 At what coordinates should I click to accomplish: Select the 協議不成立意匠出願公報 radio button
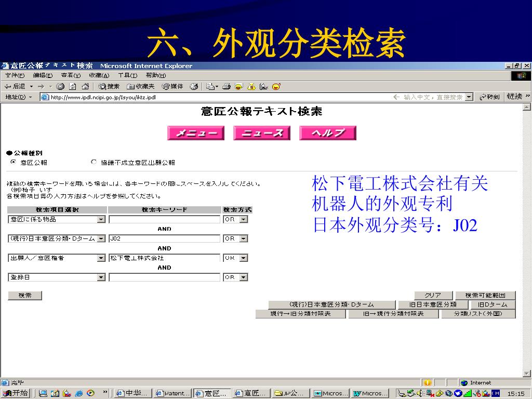tap(94, 162)
